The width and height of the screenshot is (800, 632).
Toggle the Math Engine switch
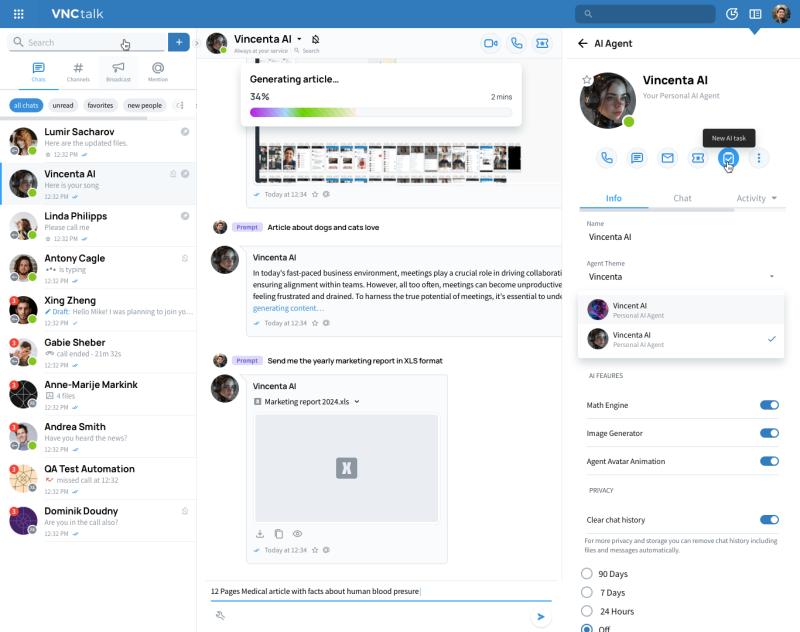coord(769,405)
